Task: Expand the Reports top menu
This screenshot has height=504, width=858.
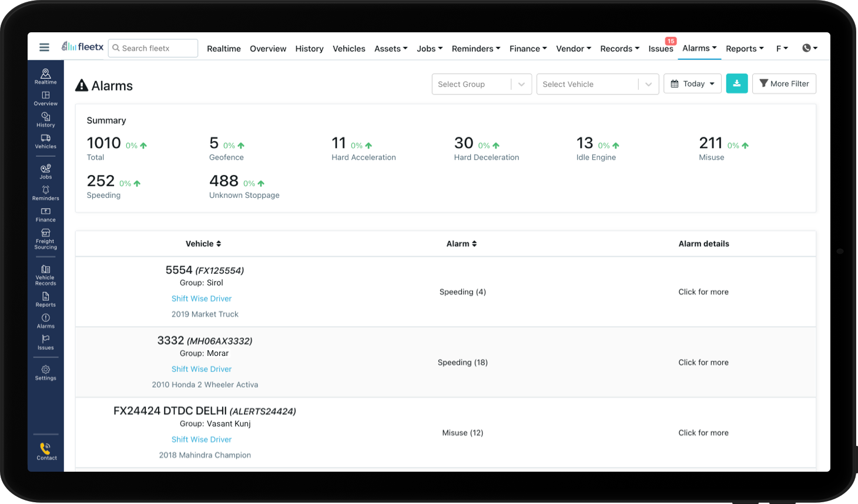Action: pos(745,49)
